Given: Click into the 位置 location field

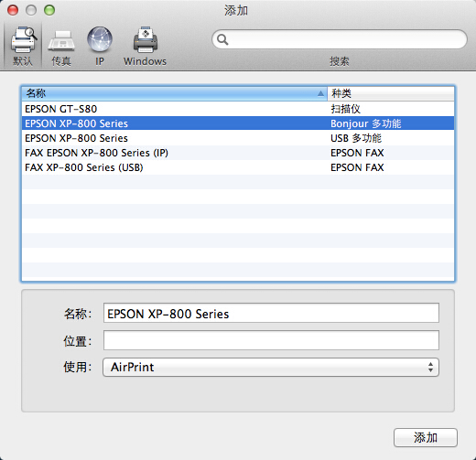Looking at the screenshot, I should (271, 340).
